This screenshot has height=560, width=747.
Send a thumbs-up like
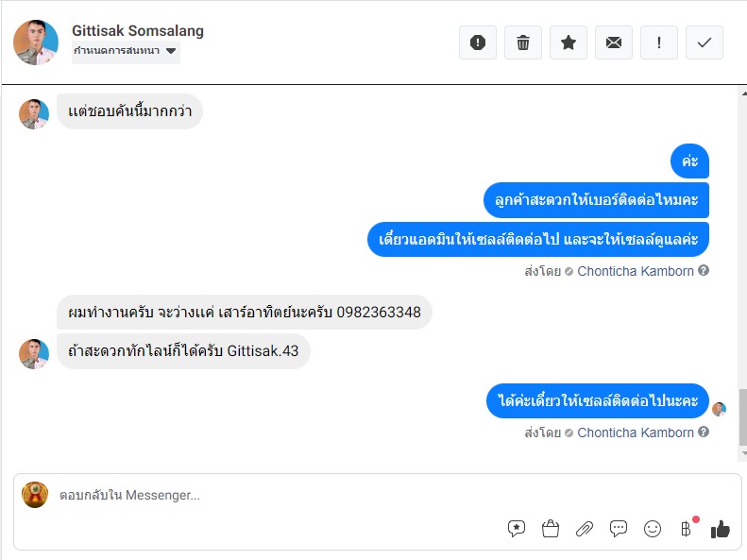pyautogui.click(x=721, y=529)
